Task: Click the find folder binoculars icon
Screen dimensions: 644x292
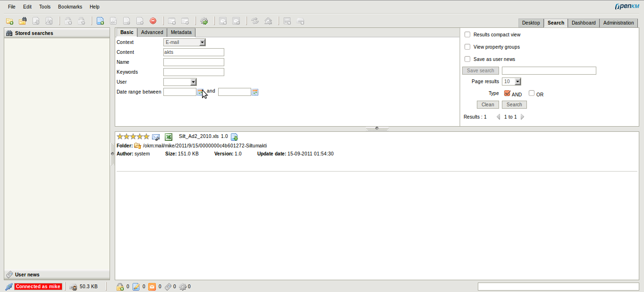Action: click(x=23, y=21)
